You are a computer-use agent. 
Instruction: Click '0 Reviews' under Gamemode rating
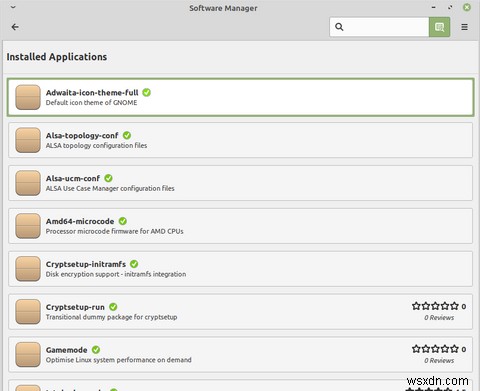click(x=439, y=361)
